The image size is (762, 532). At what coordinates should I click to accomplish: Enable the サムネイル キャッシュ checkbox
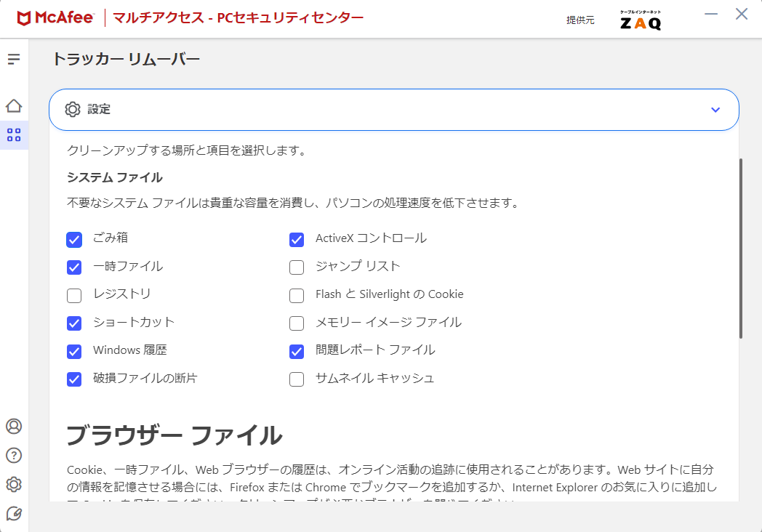coord(297,379)
